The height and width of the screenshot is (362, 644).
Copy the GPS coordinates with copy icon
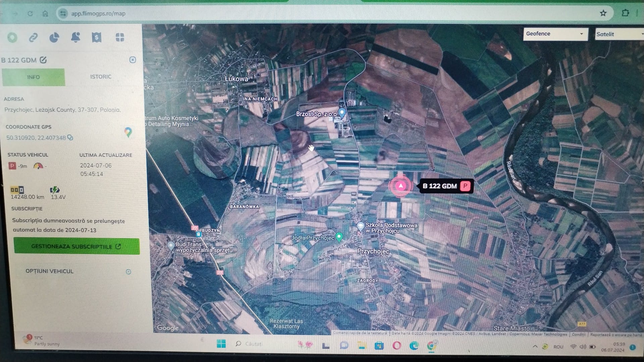pyautogui.click(x=70, y=137)
